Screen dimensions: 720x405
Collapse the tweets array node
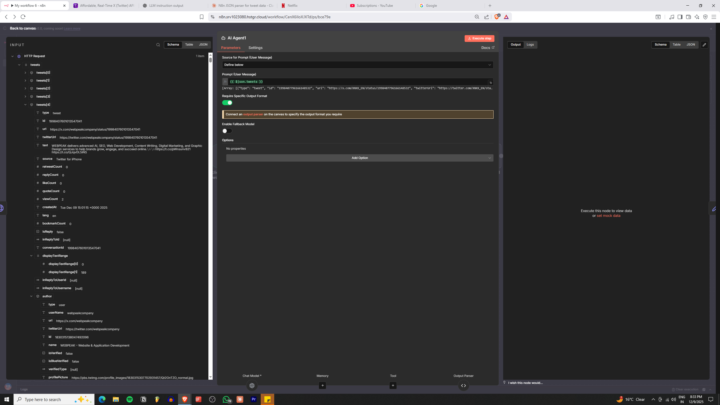19,65
